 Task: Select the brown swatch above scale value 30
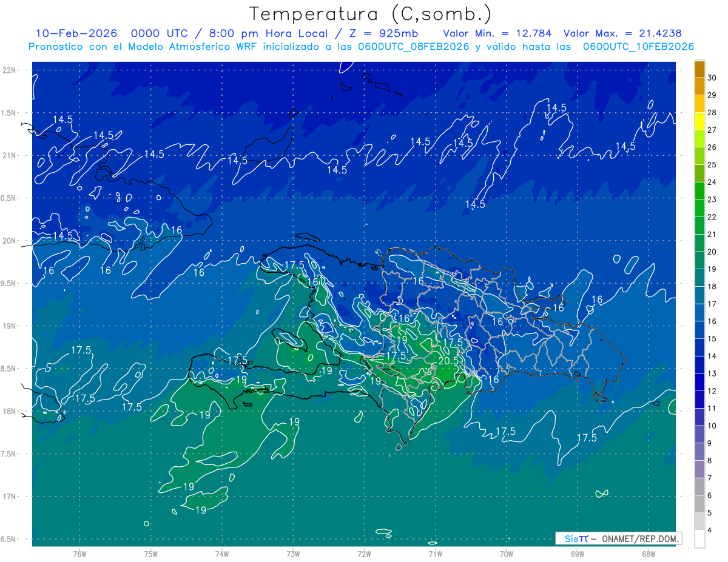(699, 69)
